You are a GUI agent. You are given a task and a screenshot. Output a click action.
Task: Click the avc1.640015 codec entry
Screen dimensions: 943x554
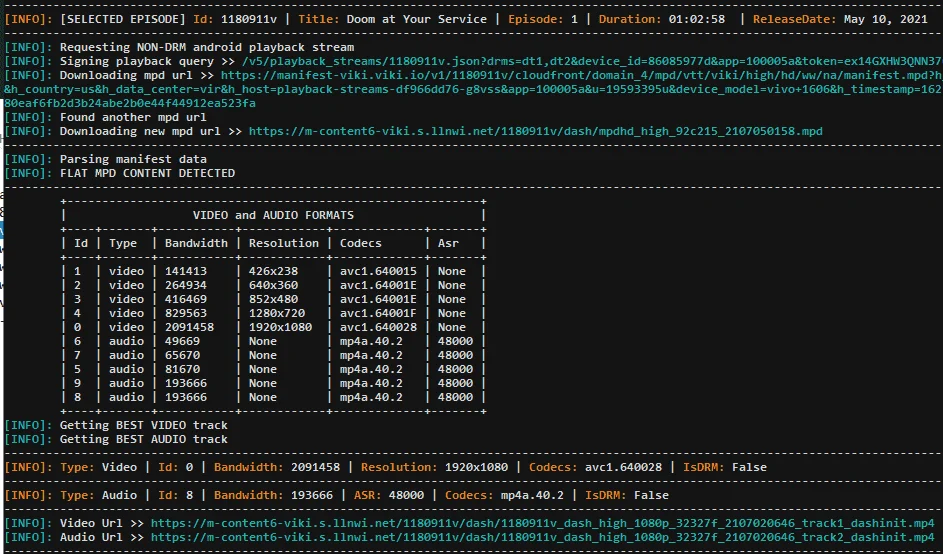pyautogui.click(x=378, y=271)
